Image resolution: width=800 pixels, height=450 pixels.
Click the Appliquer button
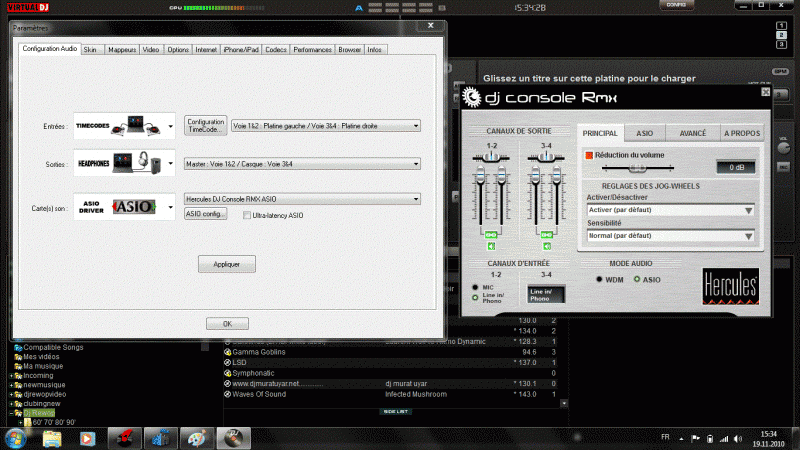coord(227,264)
